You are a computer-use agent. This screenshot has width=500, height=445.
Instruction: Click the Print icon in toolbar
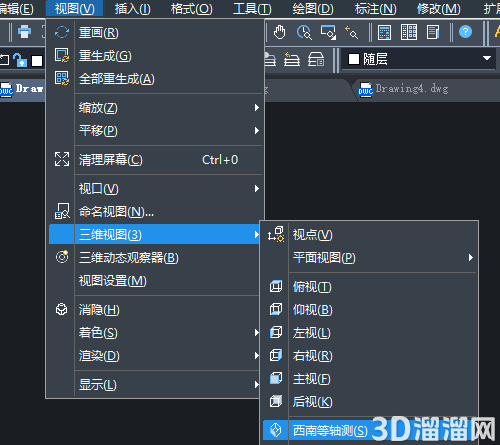(24, 32)
